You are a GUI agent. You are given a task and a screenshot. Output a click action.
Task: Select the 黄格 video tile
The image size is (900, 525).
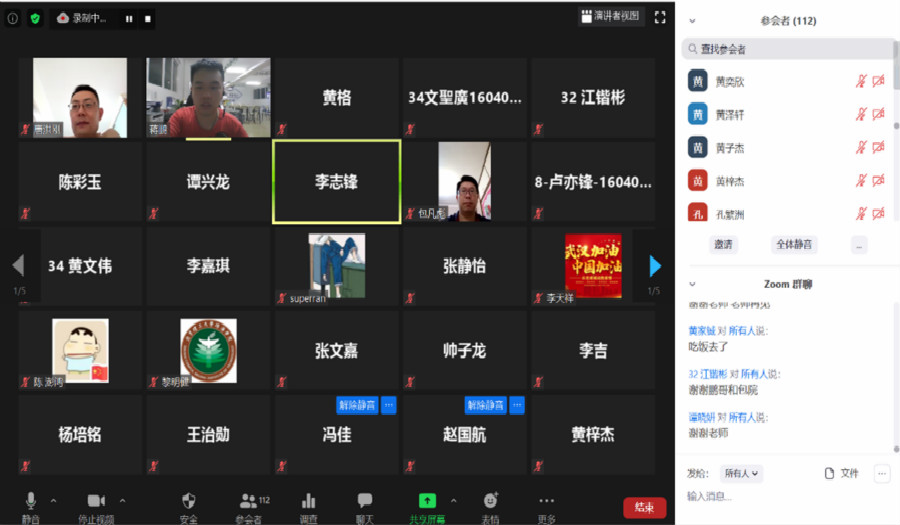[x=336, y=98]
